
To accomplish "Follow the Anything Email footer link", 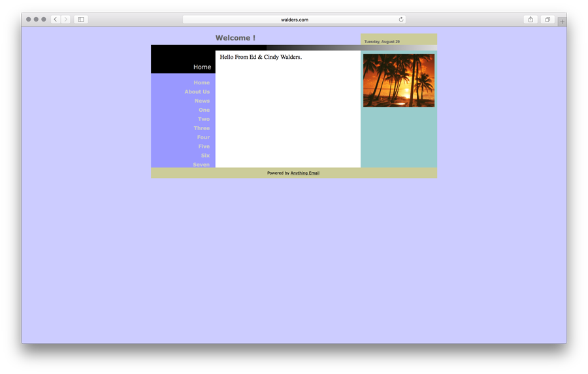I will click(304, 173).
